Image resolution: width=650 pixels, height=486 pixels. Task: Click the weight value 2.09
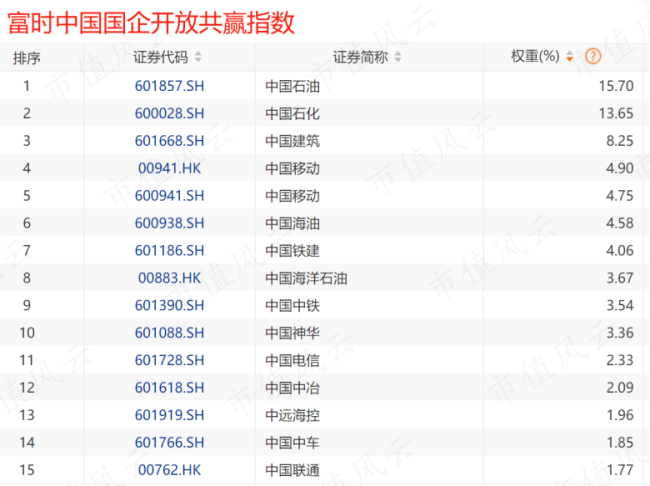click(x=620, y=387)
